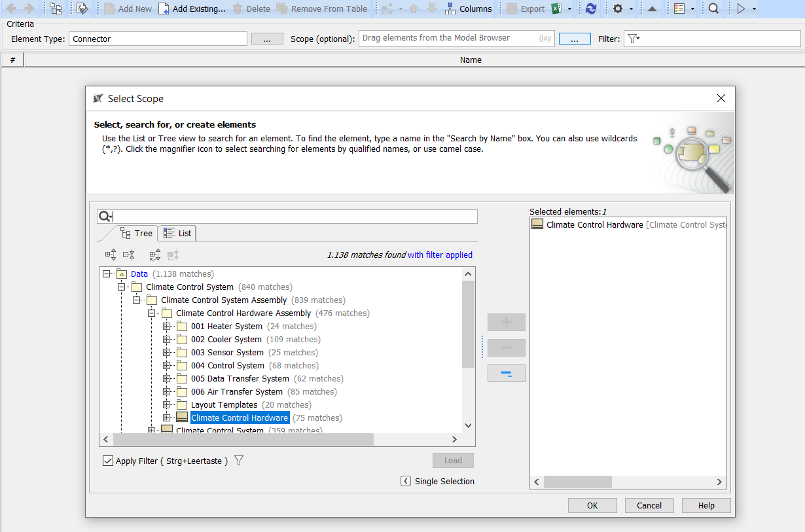Click the expand all tree icon

[111, 255]
